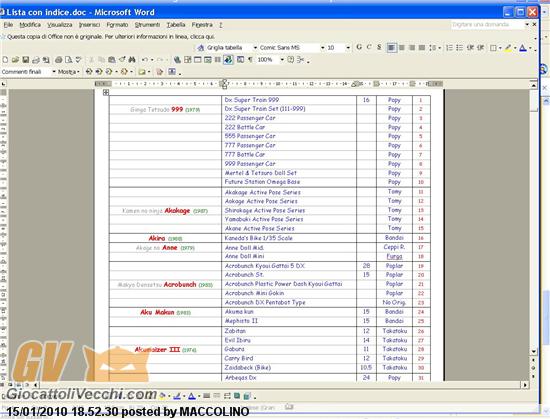550x419 pixels.
Task: Open the File menu
Action: coord(8,25)
